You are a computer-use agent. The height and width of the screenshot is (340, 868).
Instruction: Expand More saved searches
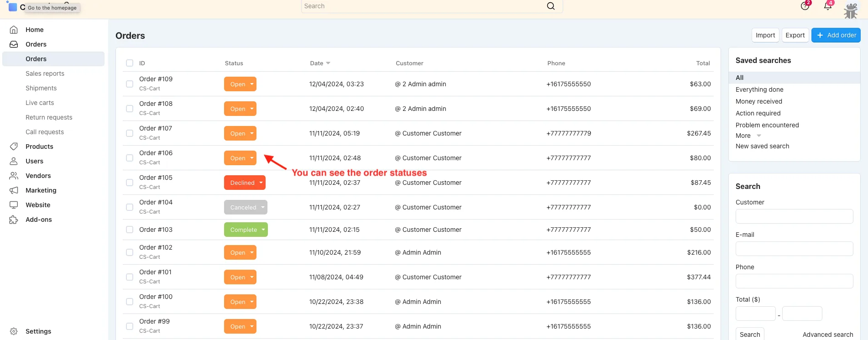coord(748,136)
